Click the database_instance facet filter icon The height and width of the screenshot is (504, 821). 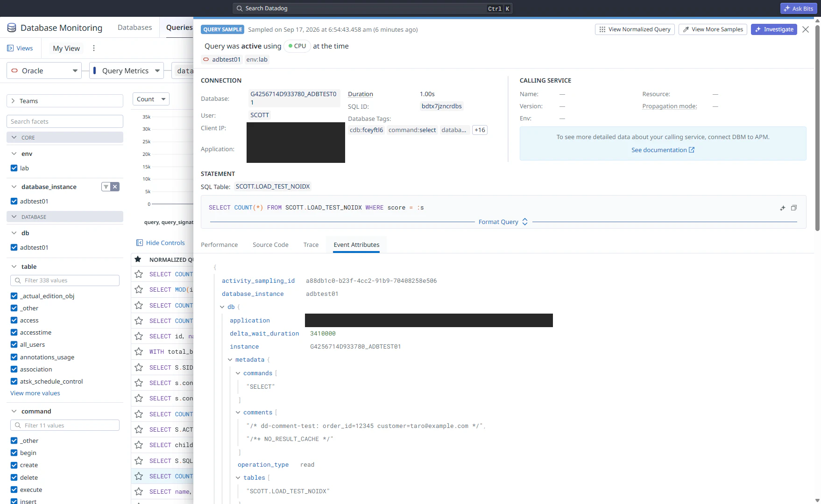(x=106, y=187)
